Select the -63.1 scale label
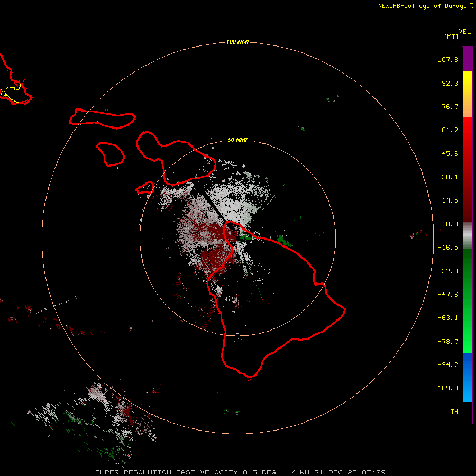 [448, 318]
